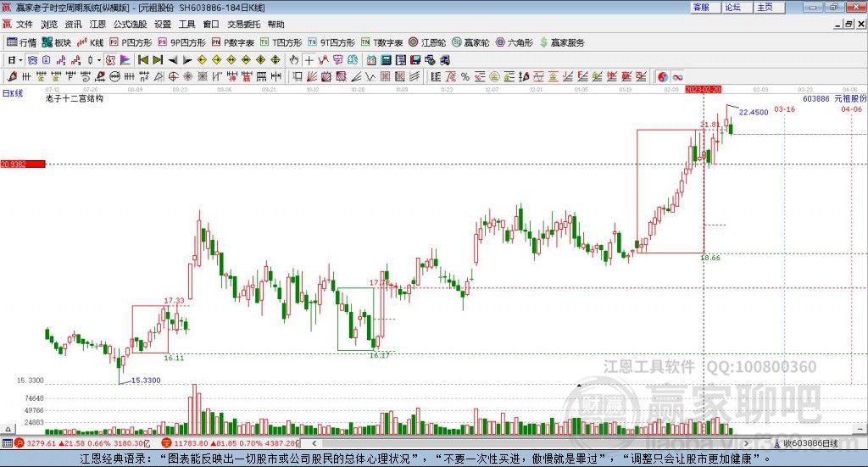Switch to the K线 chart view
This screenshot has height=467, width=868.
[90, 42]
